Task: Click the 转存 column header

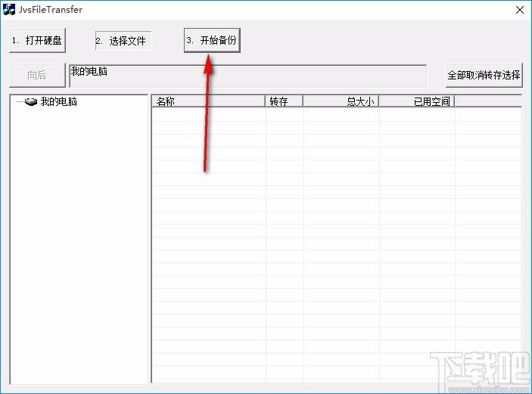Action: (x=284, y=101)
